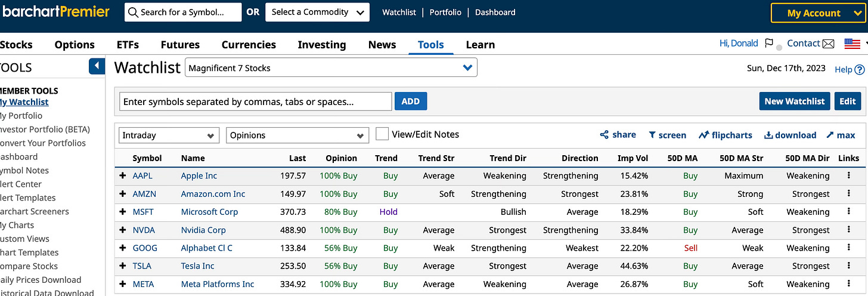
Task: Expand the NVDA row plus icon
Action: click(x=123, y=230)
